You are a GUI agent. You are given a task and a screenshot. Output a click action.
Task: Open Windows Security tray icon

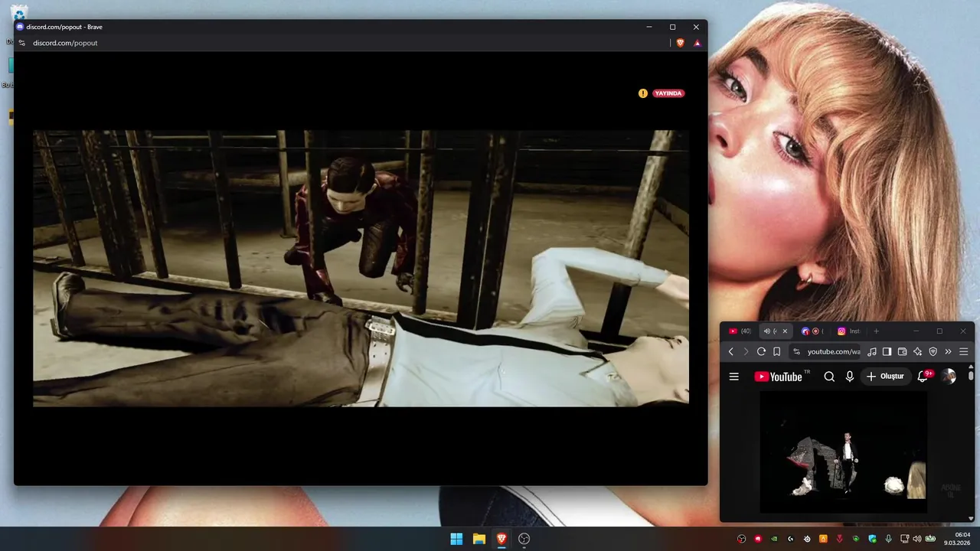872,539
